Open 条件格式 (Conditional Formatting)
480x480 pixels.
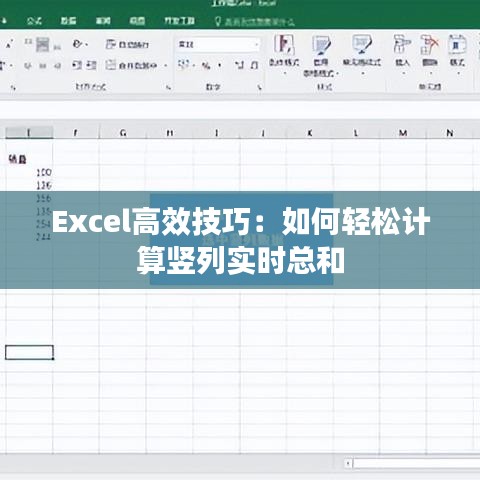point(284,53)
